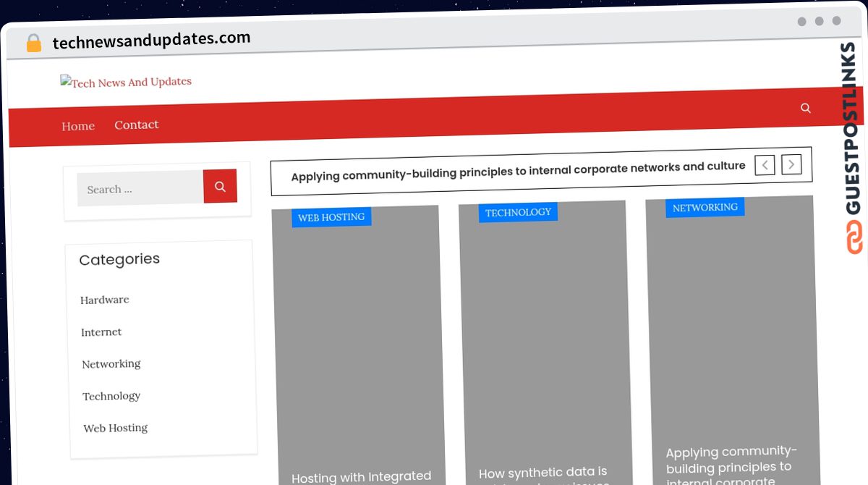Screen dimensions: 868x485
Task: Click the red search submit button in sidebar
Action: [220, 187]
